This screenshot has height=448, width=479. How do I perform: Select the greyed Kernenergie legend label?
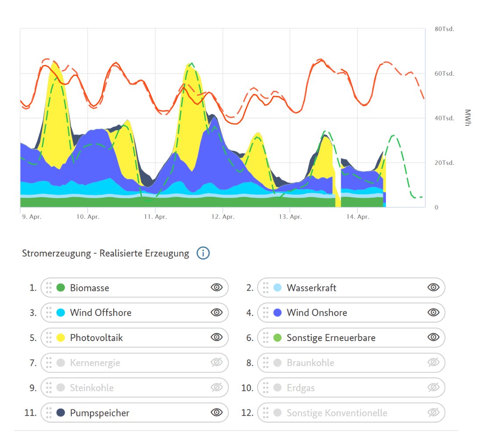[x=95, y=363]
